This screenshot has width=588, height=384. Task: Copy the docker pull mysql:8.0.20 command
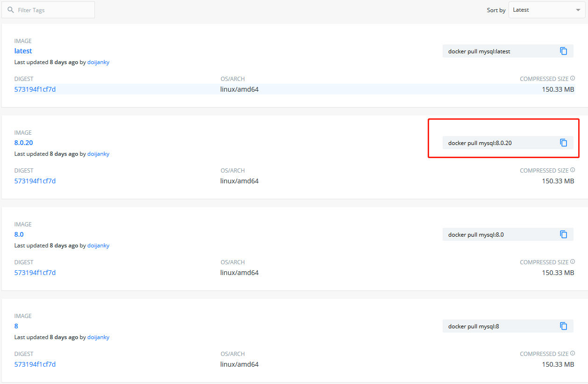(564, 143)
